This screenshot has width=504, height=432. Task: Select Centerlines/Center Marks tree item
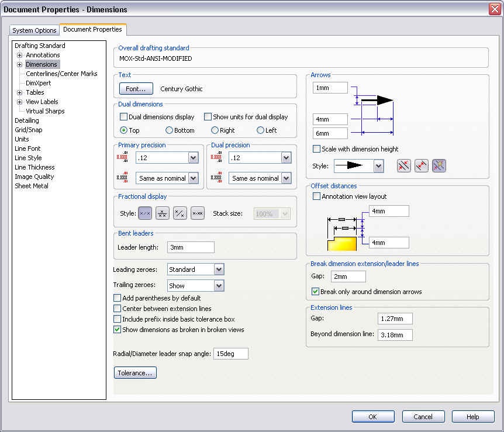(61, 74)
